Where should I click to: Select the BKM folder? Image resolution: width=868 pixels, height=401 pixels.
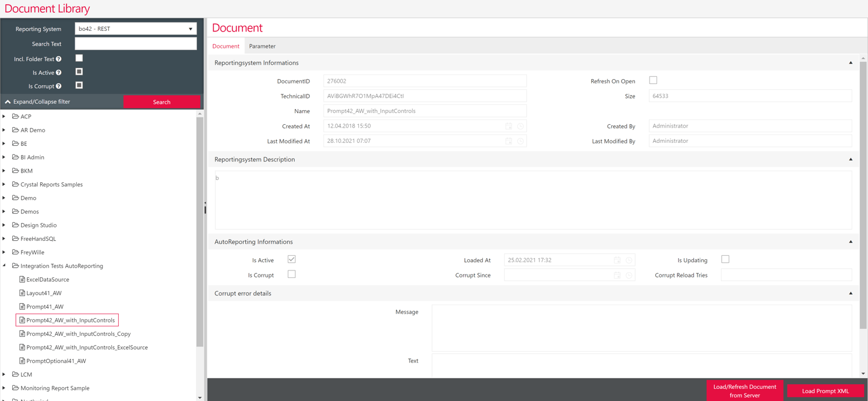pos(26,171)
